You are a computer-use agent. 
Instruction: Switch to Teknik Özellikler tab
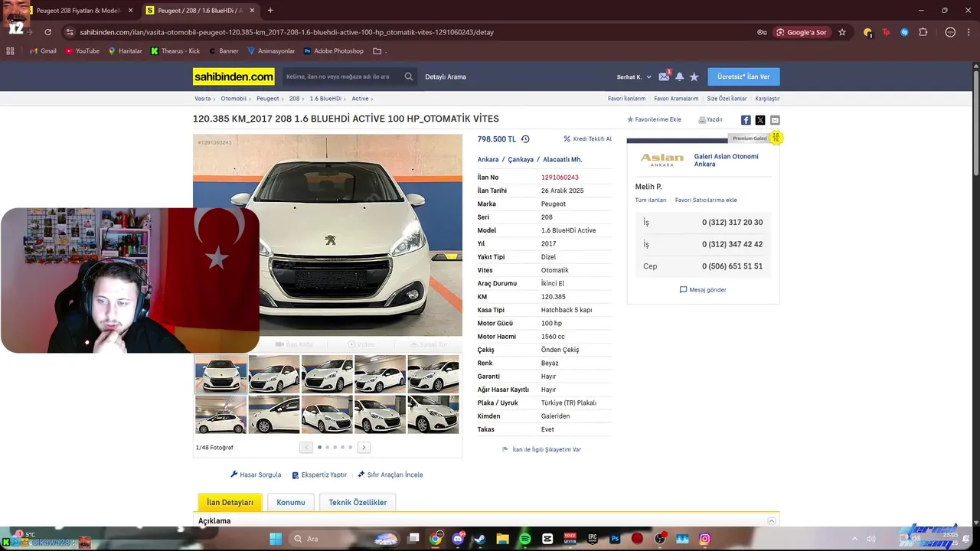[x=358, y=502]
